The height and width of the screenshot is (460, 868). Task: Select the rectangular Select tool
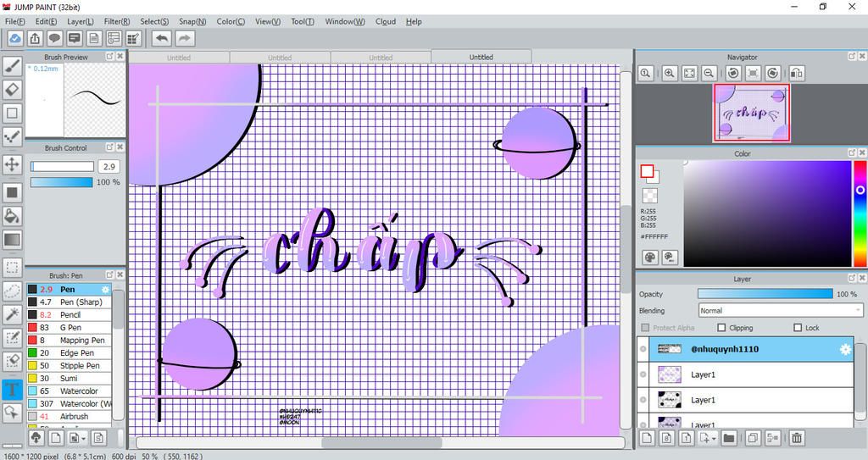12,268
